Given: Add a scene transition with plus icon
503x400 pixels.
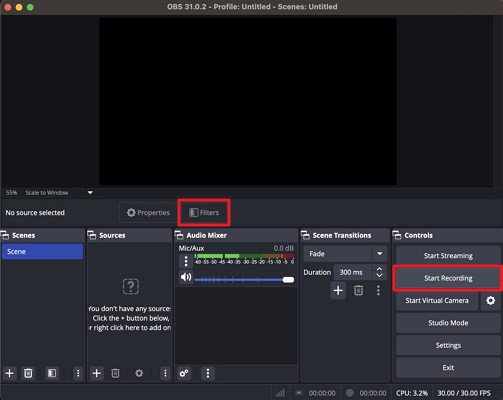Looking at the screenshot, I should pos(338,290).
